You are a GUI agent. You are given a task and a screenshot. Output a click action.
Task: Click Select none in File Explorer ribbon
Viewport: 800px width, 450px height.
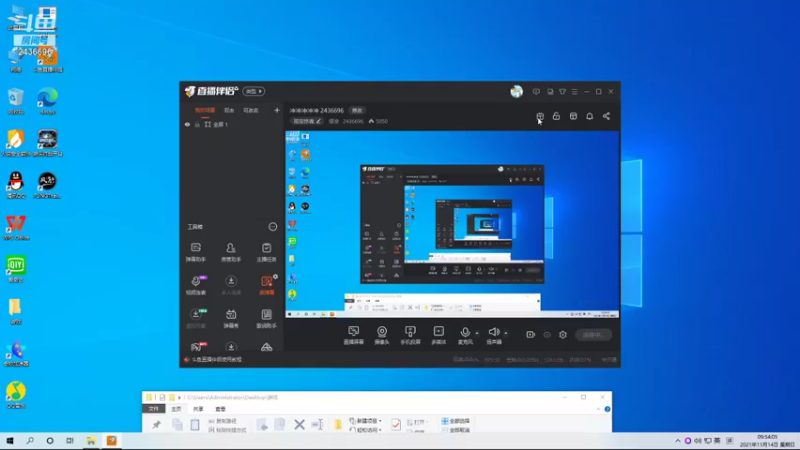pyautogui.click(x=456, y=430)
